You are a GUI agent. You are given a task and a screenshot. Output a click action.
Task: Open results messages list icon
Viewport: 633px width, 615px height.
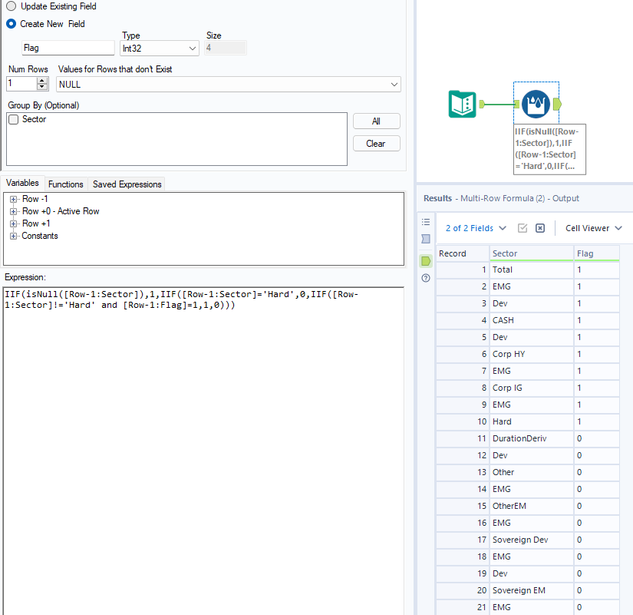pyautogui.click(x=426, y=222)
